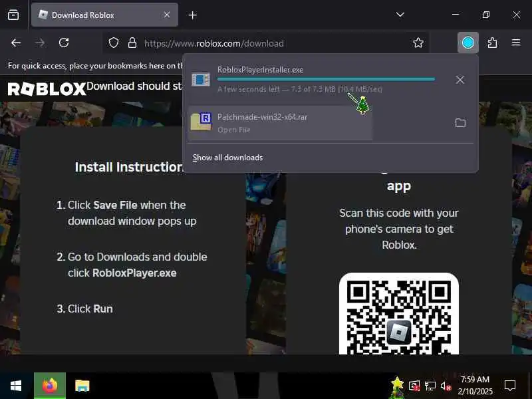Open the tracking protection shield
The width and height of the screenshot is (532, 399).
click(x=114, y=43)
